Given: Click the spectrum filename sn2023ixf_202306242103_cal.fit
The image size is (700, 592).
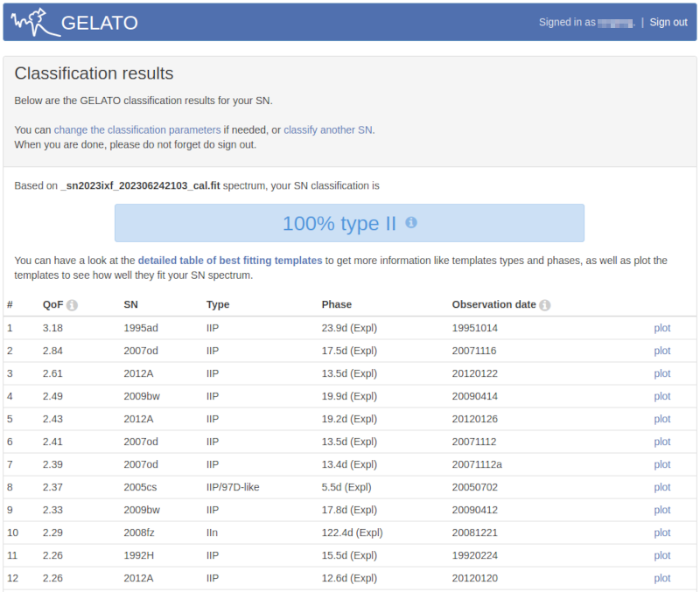Looking at the screenshot, I should (x=141, y=185).
